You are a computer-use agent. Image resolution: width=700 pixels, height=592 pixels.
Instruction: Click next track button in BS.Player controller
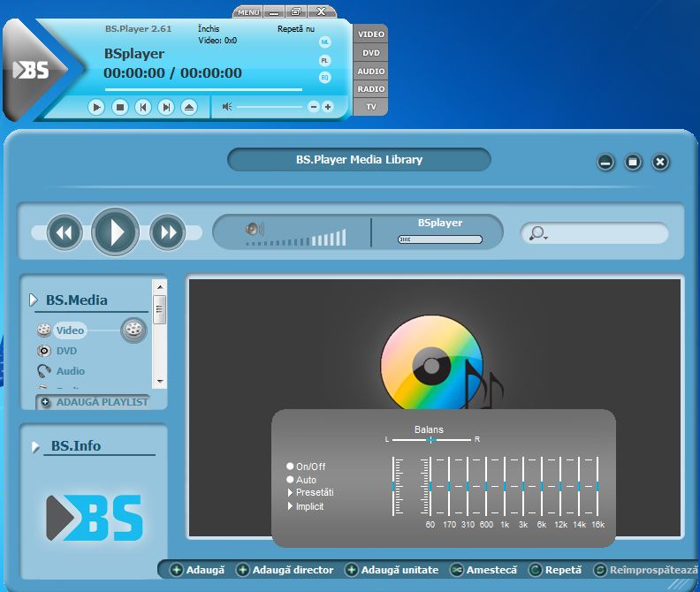tap(166, 107)
